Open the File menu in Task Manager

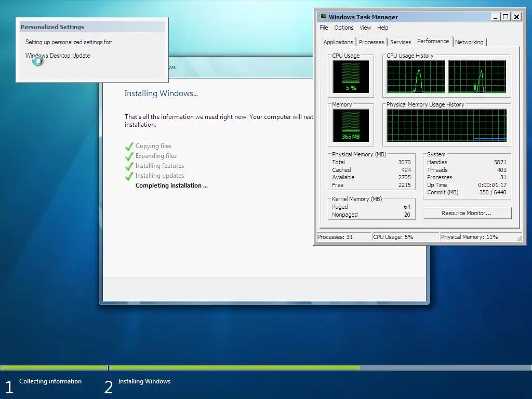pyautogui.click(x=324, y=28)
